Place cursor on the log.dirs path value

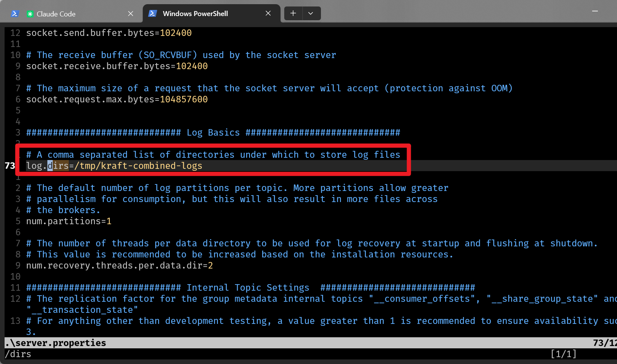point(138,166)
